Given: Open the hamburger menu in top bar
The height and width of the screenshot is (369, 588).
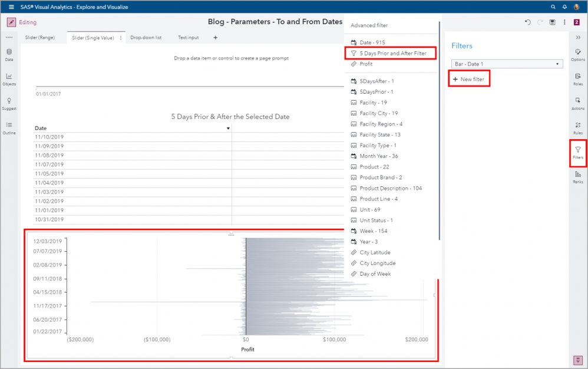Looking at the screenshot, I should (x=11, y=6).
